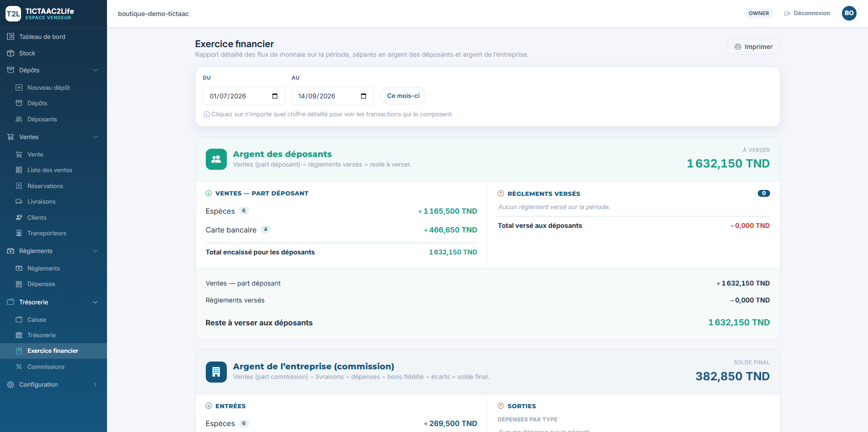The width and height of the screenshot is (868, 432).
Task: Click the Solde final 382,850 TND amount
Action: point(733,376)
